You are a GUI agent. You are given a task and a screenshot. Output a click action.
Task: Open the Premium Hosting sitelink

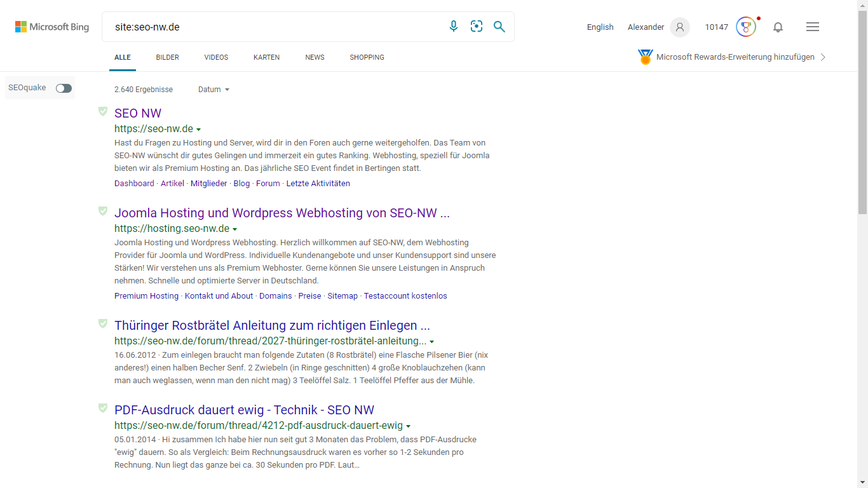click(146, 296)
